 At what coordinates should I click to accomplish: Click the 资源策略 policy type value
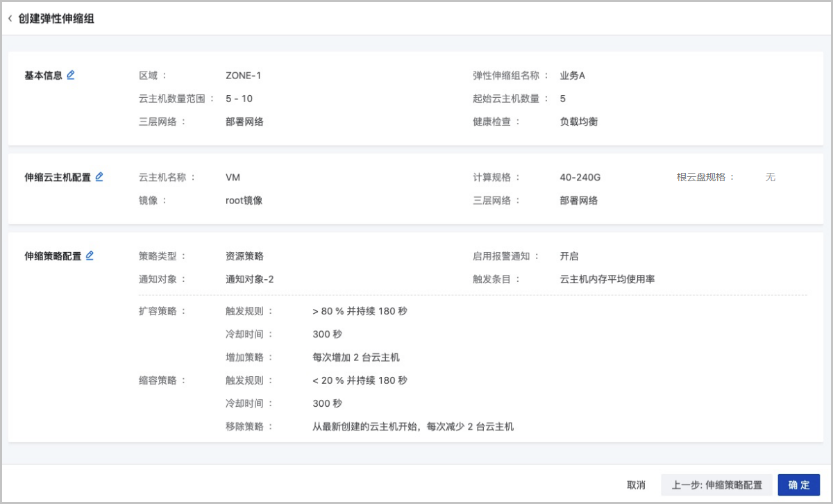pyautogui.click(x=244, y=256)
